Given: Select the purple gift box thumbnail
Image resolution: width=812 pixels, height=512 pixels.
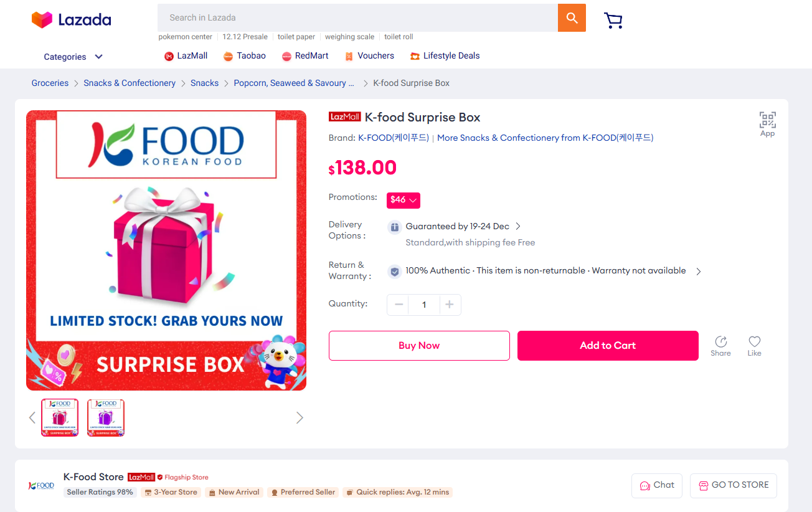Looking at the screenshot, I should coord(106,417).
